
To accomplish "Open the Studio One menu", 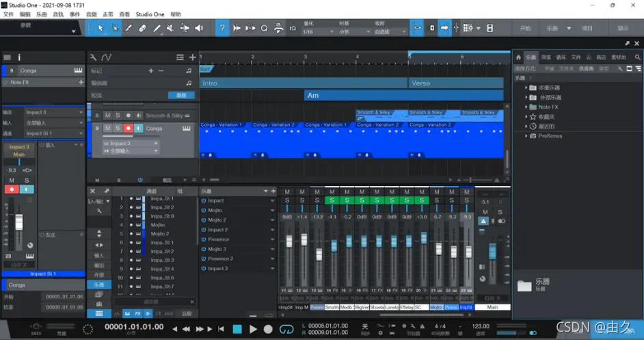I will (x=150, y=14).
